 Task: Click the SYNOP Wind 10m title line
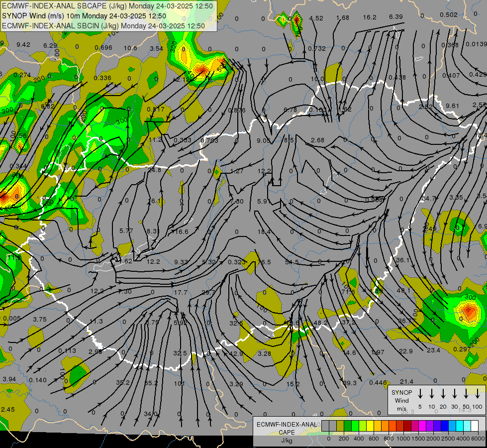(x=84, y=16)
